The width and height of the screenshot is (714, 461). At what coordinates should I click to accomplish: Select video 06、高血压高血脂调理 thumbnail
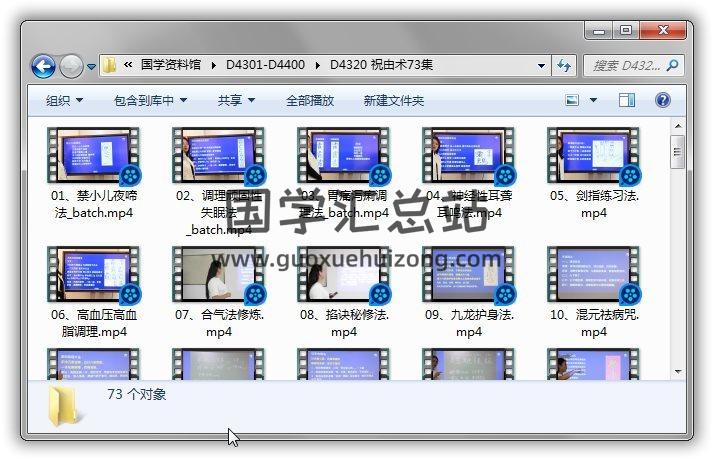(94, 275)
